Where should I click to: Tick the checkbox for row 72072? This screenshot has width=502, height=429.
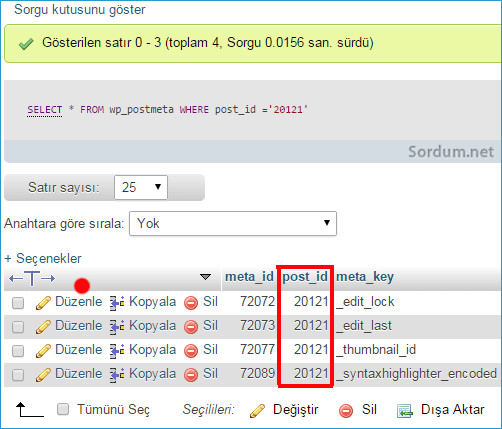pos(18,303)
